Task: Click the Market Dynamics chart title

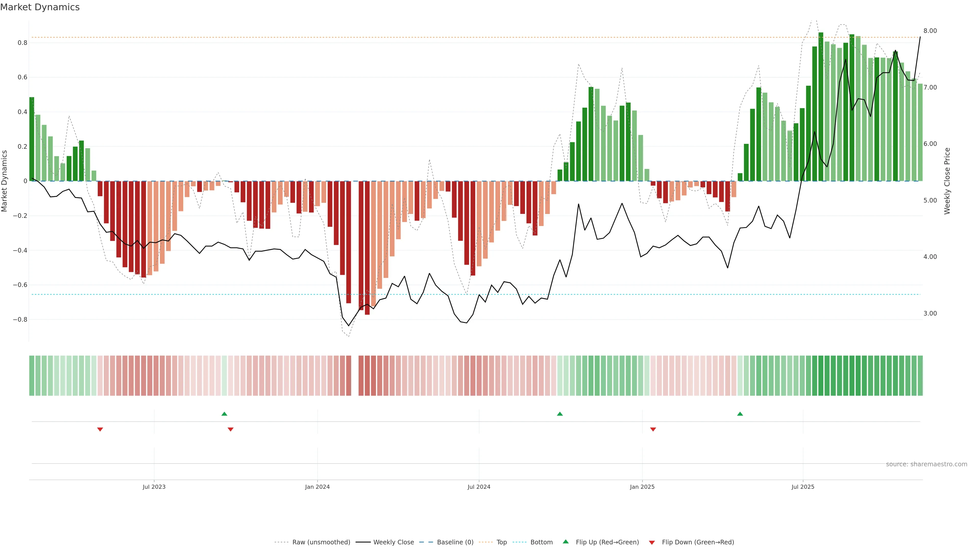Action: (40, 7)
